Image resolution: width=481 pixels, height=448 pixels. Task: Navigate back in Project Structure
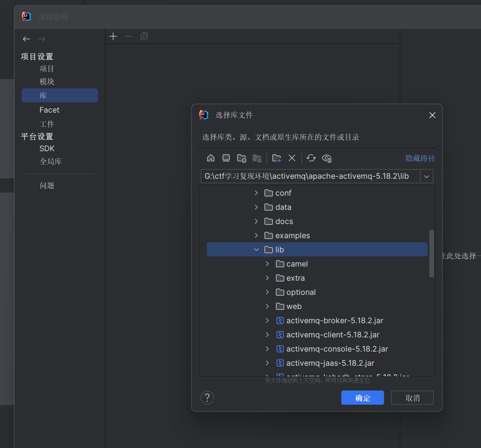(26, 39)
